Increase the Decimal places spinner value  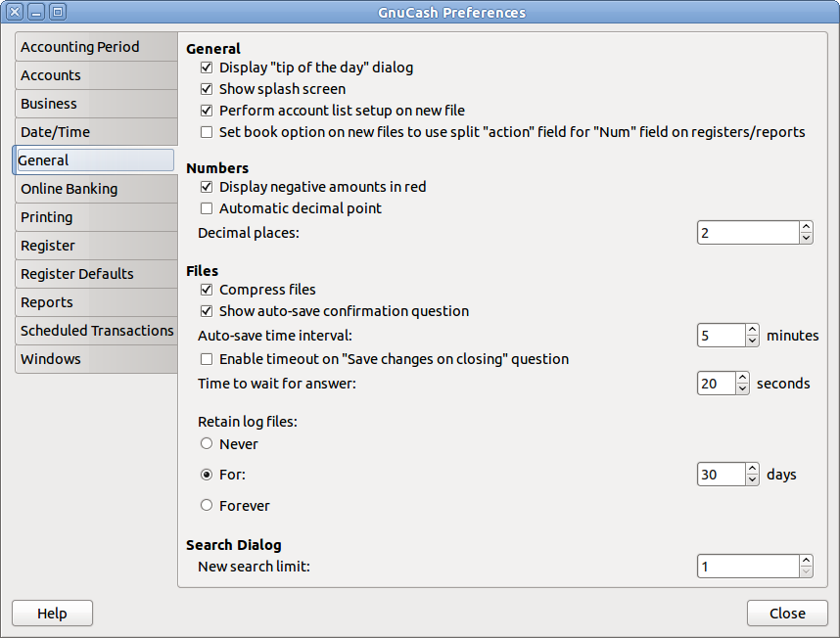806,227
